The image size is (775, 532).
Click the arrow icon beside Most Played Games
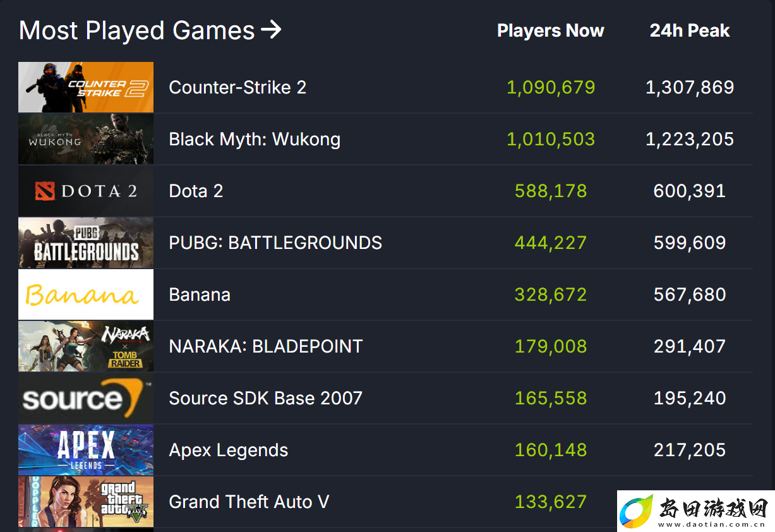[x=271, y=30]
